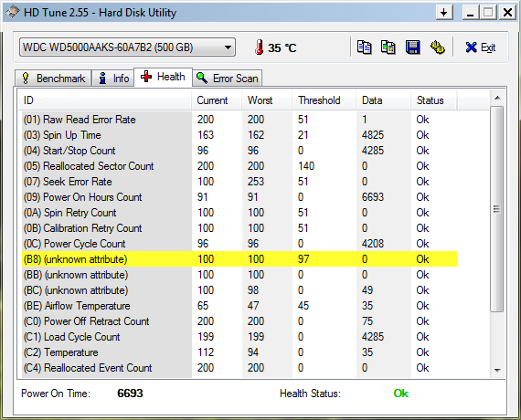Open the Error Scan tab
Viewport: 521px width, 420px height.
tap(228, 79)
